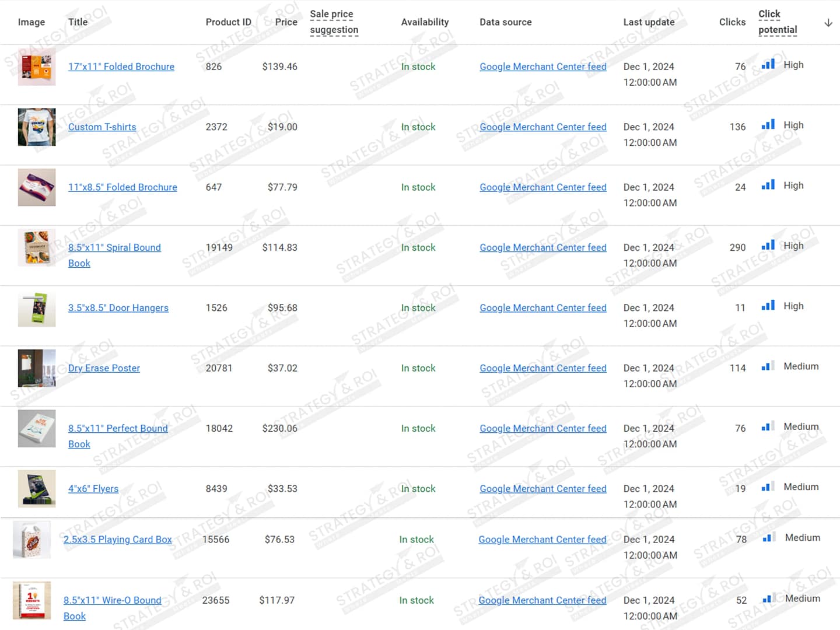Viewport: 840px width, 630px height.
Task: Click click potential bars for 4"x6" Flyers row
Action: [768, 487]
